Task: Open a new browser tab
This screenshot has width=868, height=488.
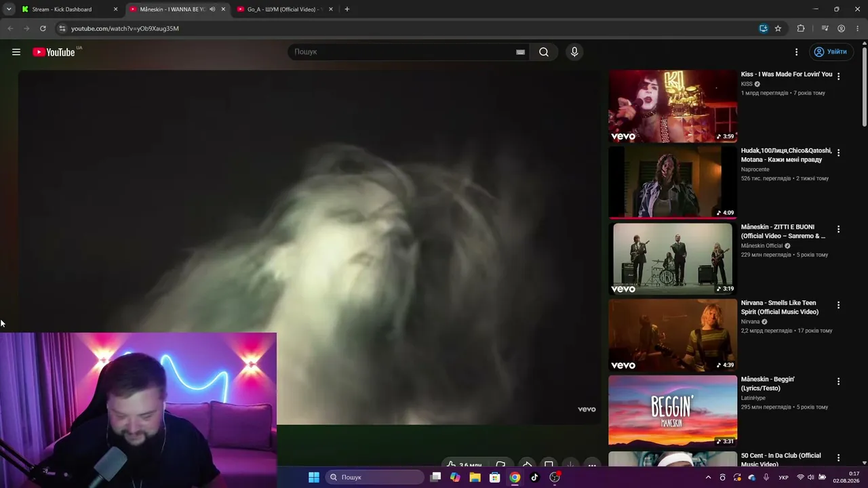Action: coord(347,9)
